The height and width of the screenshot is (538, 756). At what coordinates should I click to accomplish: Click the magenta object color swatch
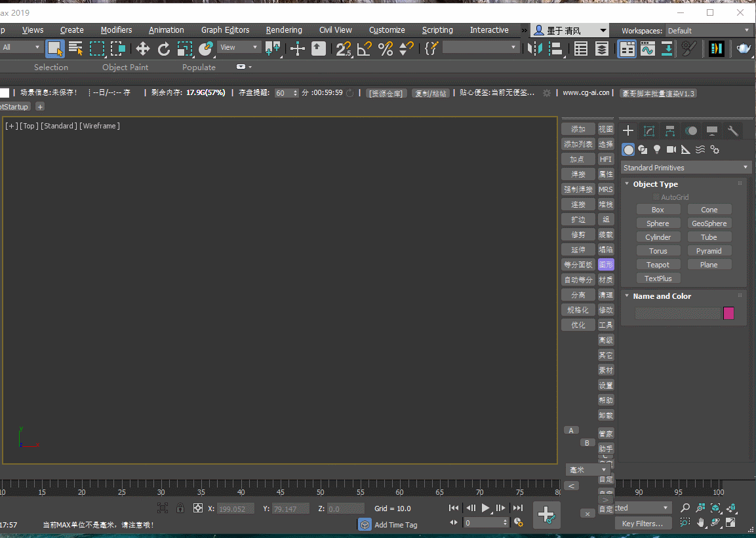tap(728, 313)
